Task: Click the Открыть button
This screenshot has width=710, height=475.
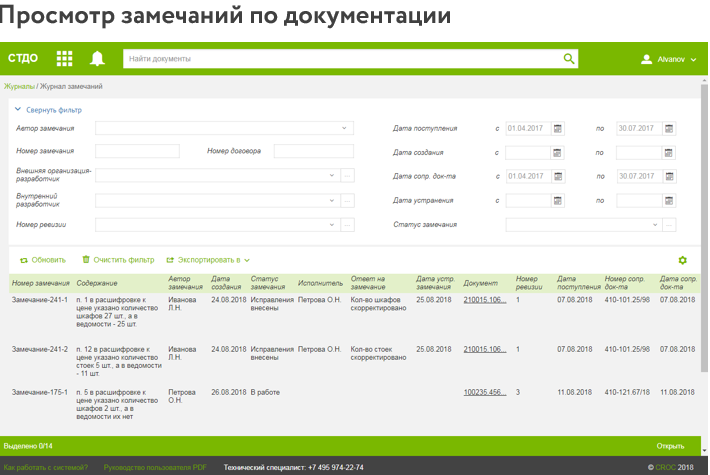Action: (x=670, y=446)
